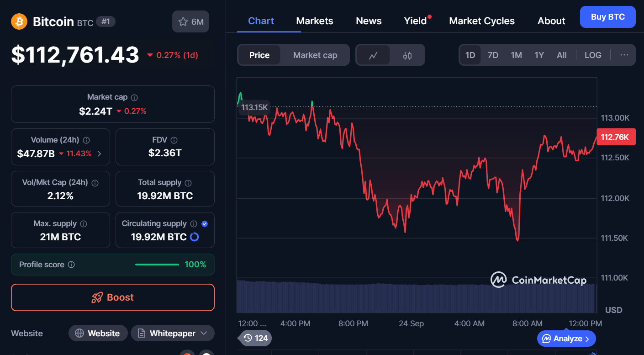Image resolution: width=644 pixels, height=355 pixels.
Task: Open info icon next to Circulating supply
Action: pyautogui.click(x=194, y=224)
